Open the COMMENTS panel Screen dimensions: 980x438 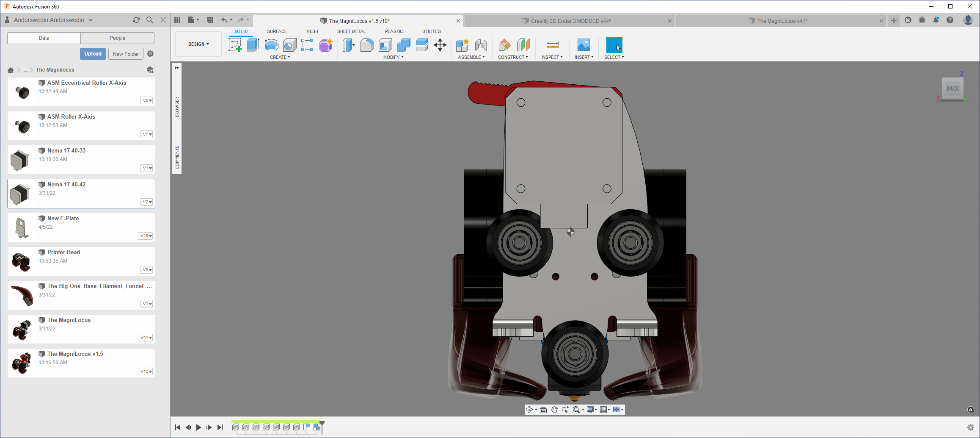pos(177,158)
